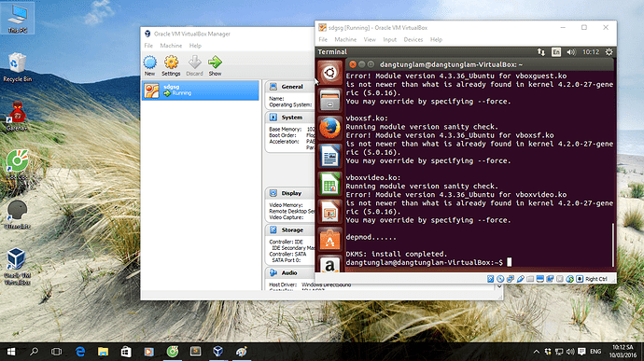Screen dimensions: 644x361
Task: Click the terminal scrollbar thumb
Action: pos(612,244)
